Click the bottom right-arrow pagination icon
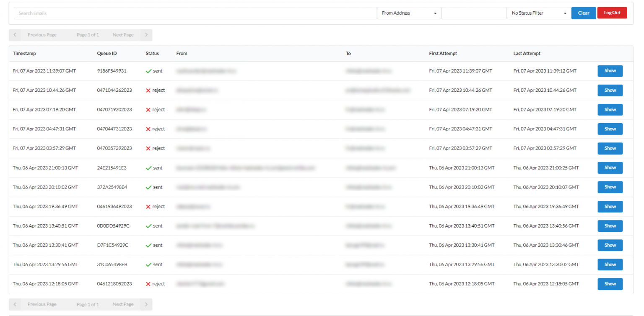Screen dimensions: 644x316 [x=146, y=304]
